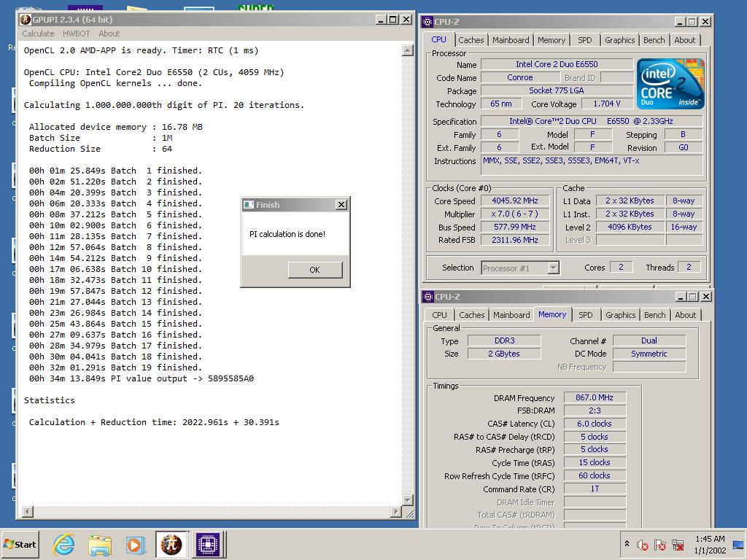Viewport: 747px width, 560px height.
Task: Click the DRAM Frequency value 867.0 MHz
Action: [594, 397]
